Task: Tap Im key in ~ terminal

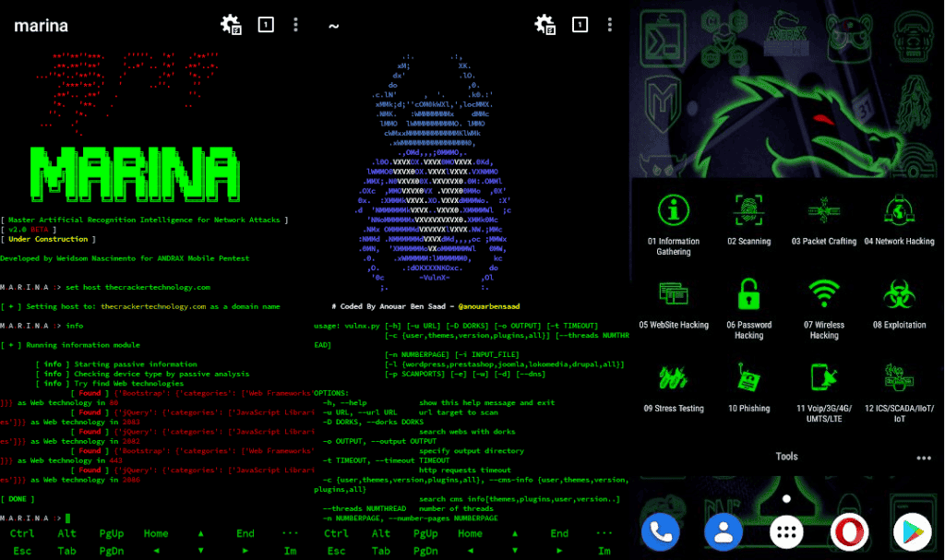Action: (604, 551)
